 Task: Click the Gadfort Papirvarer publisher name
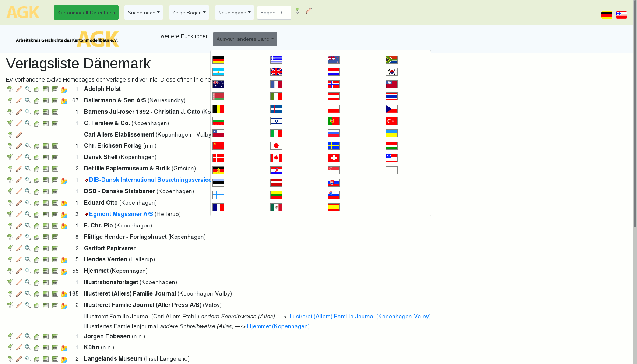(x=110, y=248)
